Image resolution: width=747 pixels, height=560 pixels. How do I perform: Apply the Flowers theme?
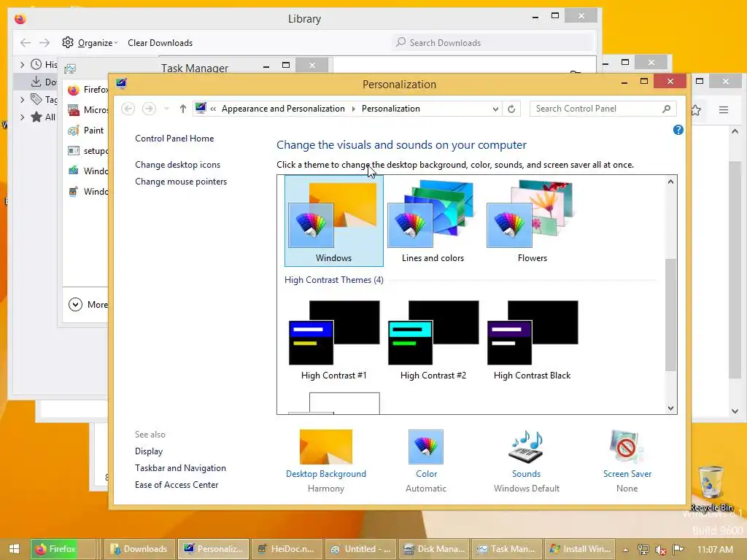(x=532, y=220)
